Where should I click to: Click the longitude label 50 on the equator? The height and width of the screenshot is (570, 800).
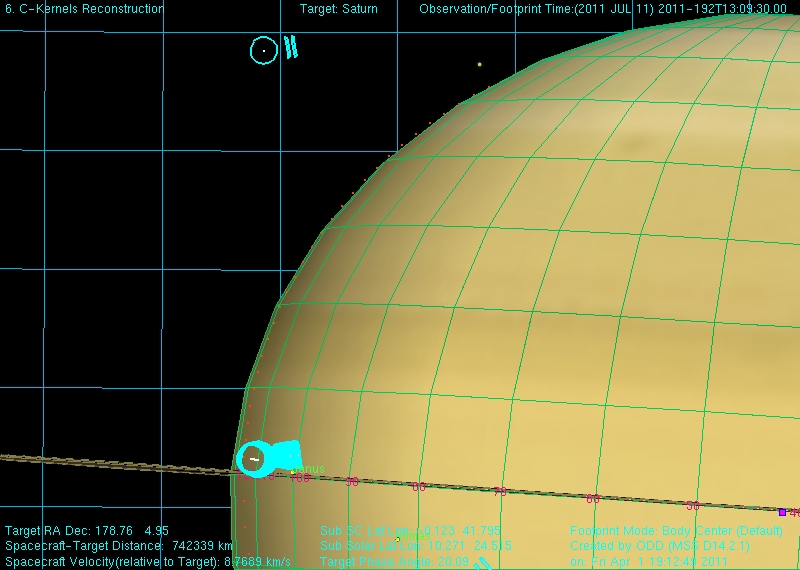pos(692,506)
